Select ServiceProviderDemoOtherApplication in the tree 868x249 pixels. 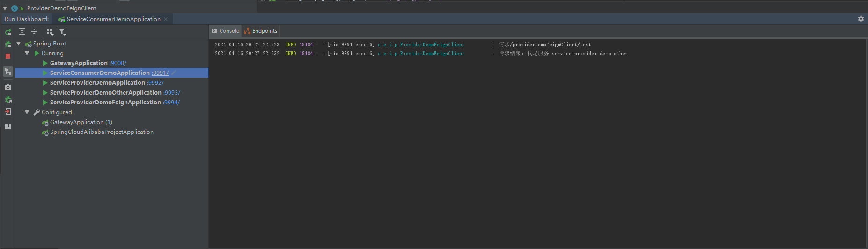pos(106,93)
